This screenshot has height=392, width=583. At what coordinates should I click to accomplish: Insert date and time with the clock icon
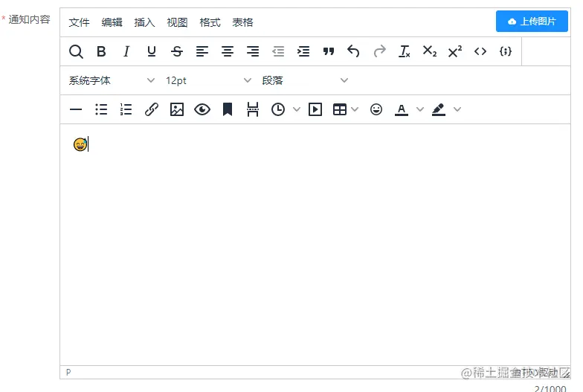(278, 109)
